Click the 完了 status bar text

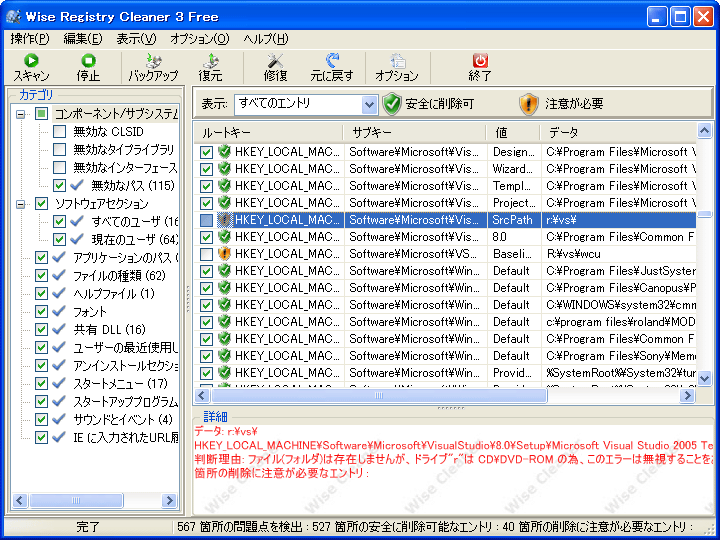click(x=88, y=527)
